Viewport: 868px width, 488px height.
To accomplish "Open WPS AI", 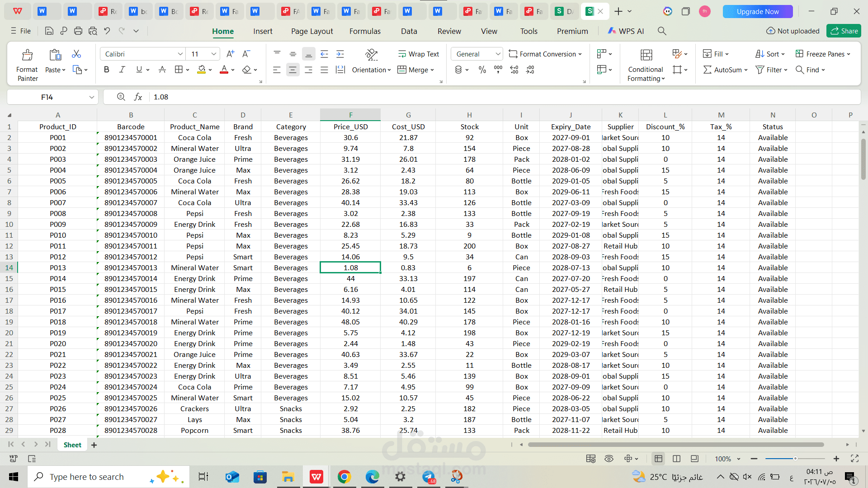I will coord(626,31).
